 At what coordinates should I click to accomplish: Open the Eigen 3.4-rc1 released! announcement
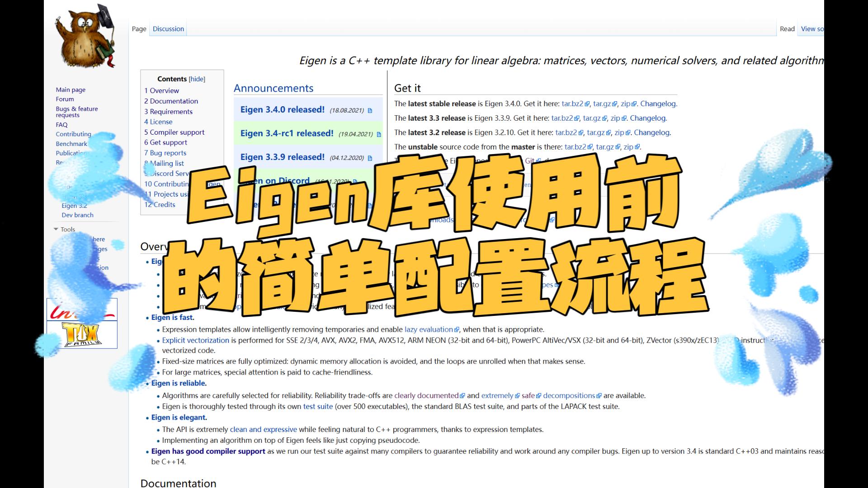[x=287, y=133]
